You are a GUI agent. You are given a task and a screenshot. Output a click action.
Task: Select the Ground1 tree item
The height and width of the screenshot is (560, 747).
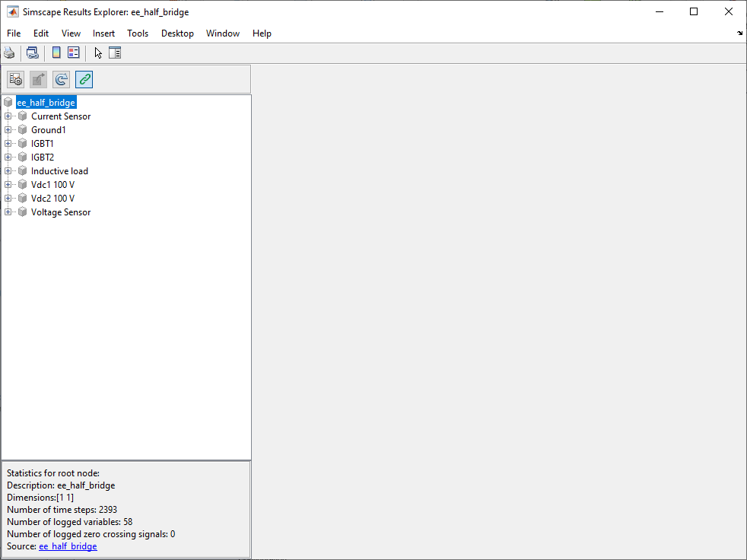point(48,130)
